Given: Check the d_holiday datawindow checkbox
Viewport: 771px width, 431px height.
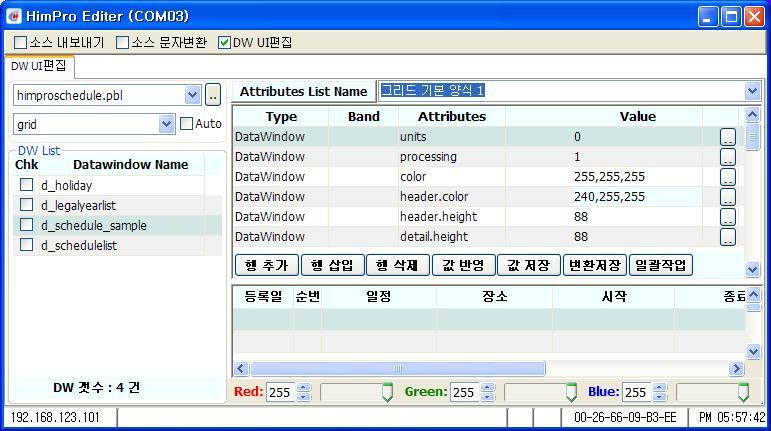Looking at the screenshot, I should point(26,185).
